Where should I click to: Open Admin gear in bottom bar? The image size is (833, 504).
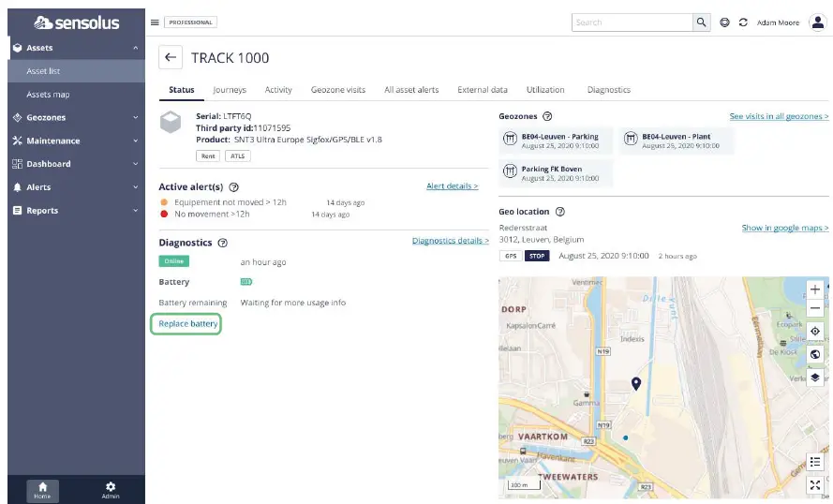click(x=111, y=490)
